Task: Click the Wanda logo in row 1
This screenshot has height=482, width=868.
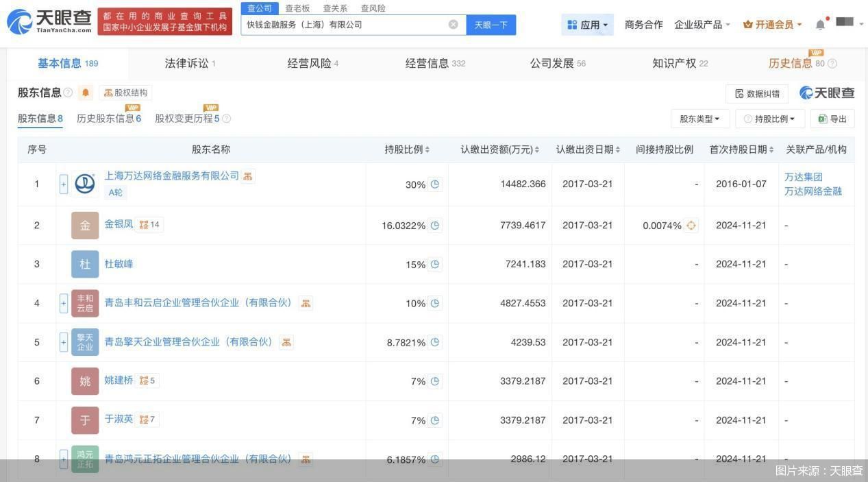Action: tap(85, 184)
